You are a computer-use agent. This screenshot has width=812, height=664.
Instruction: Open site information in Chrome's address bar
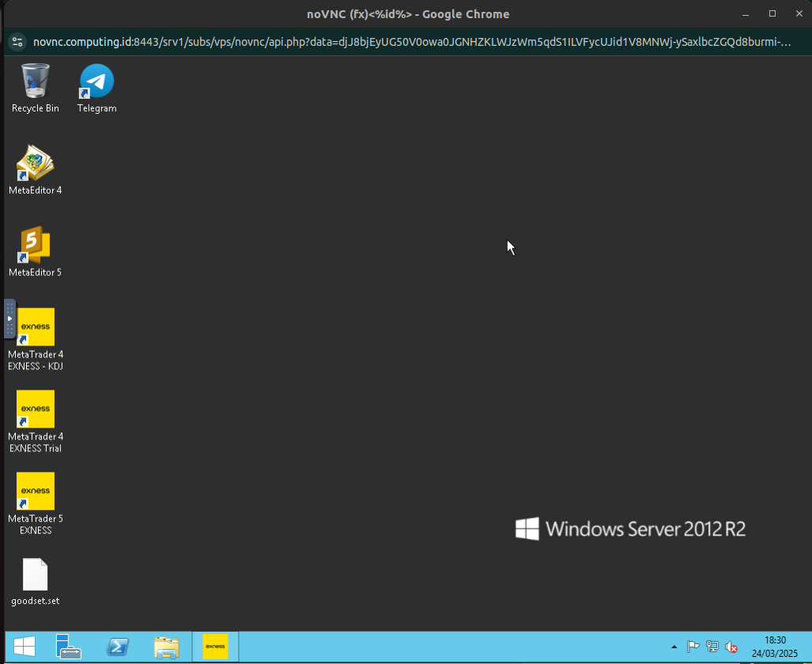pos(17,42)
